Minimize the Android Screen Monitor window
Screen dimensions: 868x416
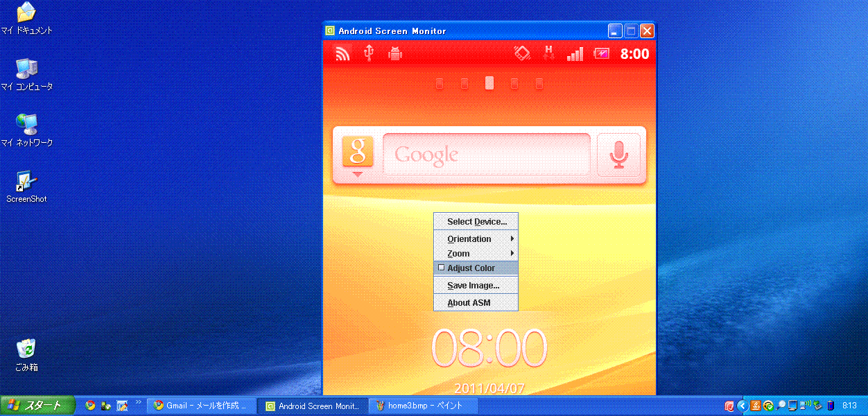615,31
